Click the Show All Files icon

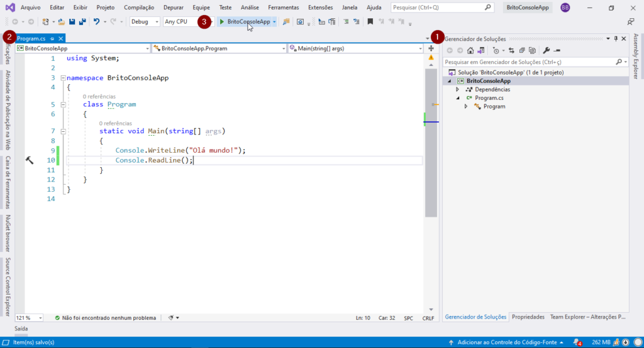(x=532, y=50)
